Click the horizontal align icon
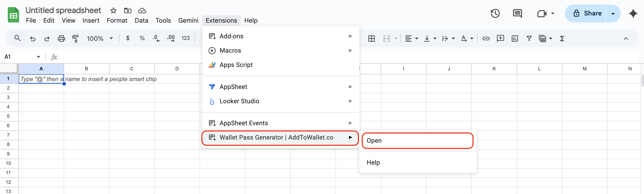This screenshot has width=644, height=194. [408, 39]
